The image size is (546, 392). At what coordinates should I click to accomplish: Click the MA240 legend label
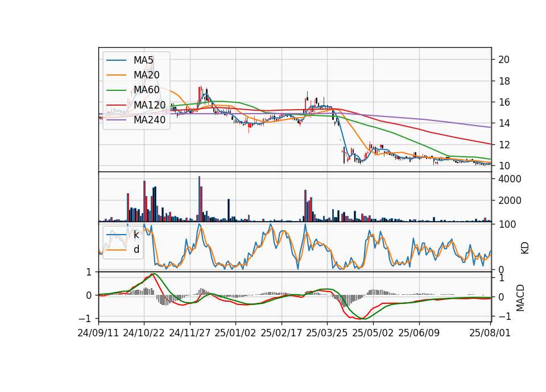click(x=150, y=120)
